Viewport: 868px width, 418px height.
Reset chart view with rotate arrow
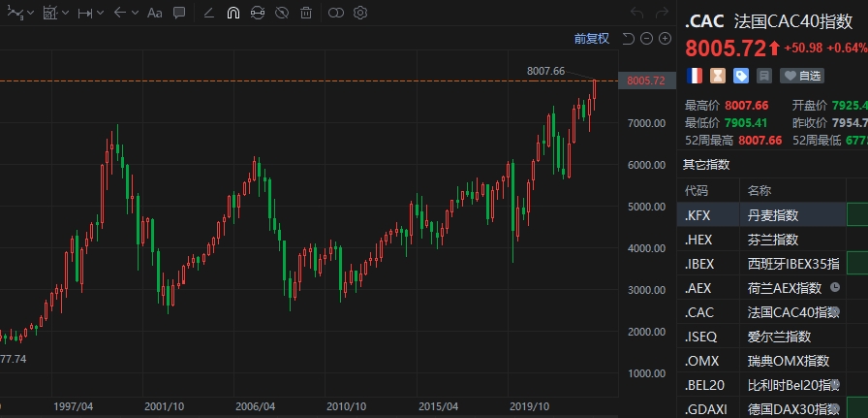(628, 39)
